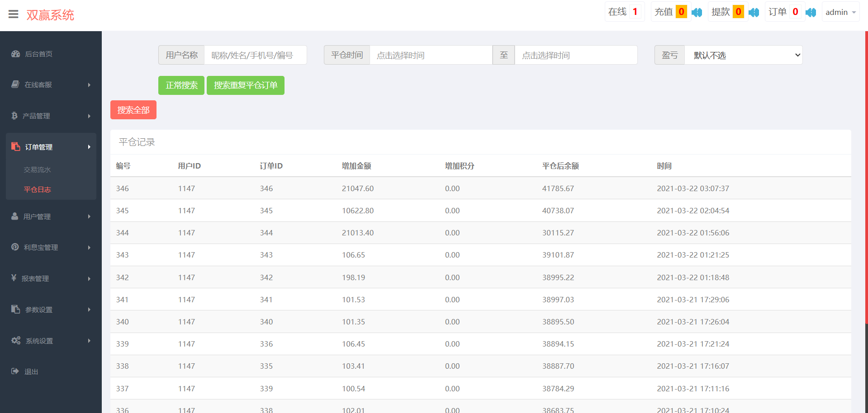Click the page vertical scrollbar
The width and height of the screenshot is (868, 413).
tap(866, 177)
